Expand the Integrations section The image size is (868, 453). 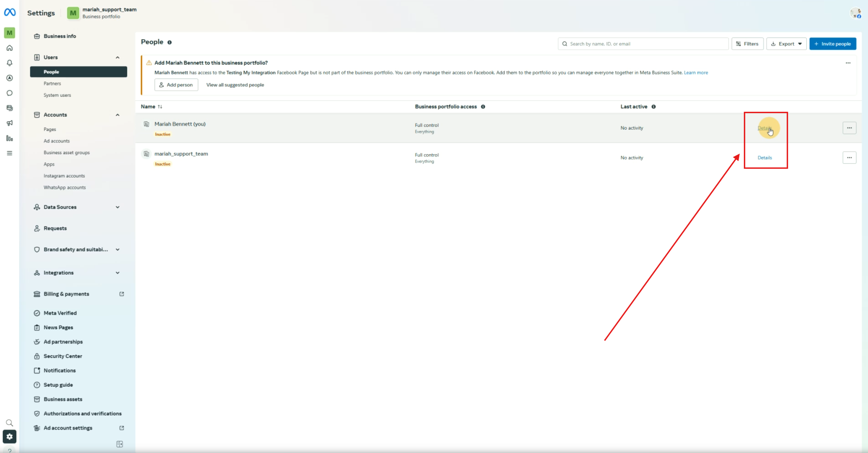[118, 273]
